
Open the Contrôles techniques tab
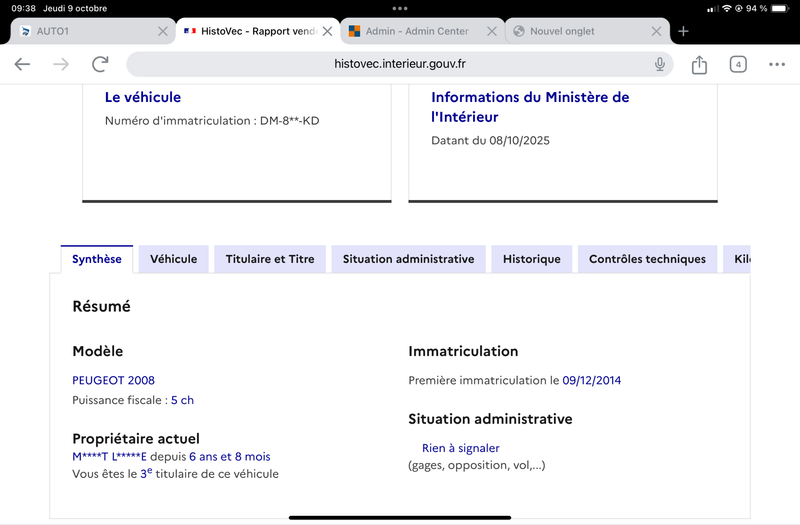tap(647, 259)
